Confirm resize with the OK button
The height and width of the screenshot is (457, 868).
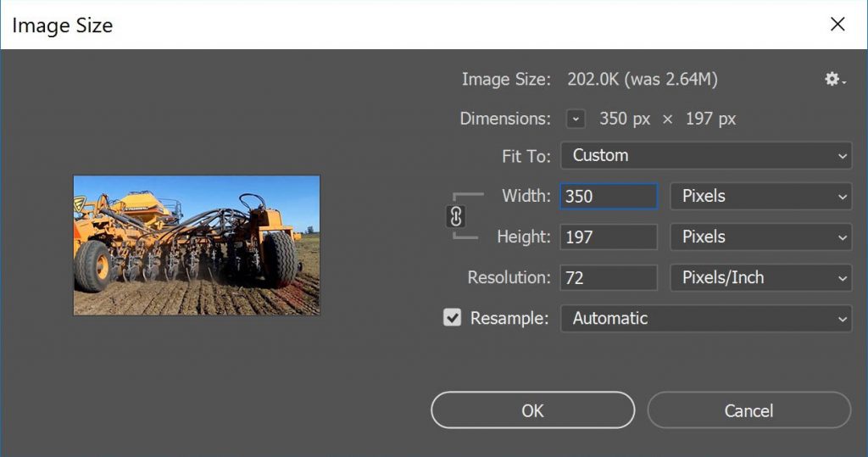point(532,410)
